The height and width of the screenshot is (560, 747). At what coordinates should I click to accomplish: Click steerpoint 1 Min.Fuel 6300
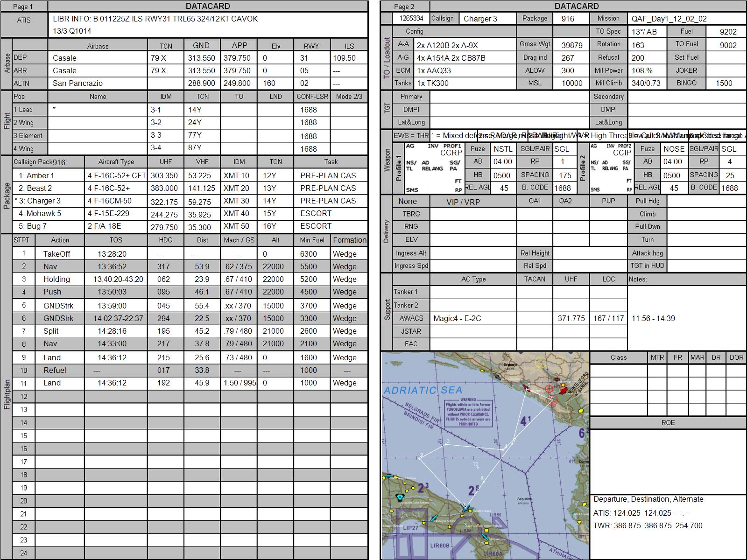pyautogui.click(x=308, y=254)
